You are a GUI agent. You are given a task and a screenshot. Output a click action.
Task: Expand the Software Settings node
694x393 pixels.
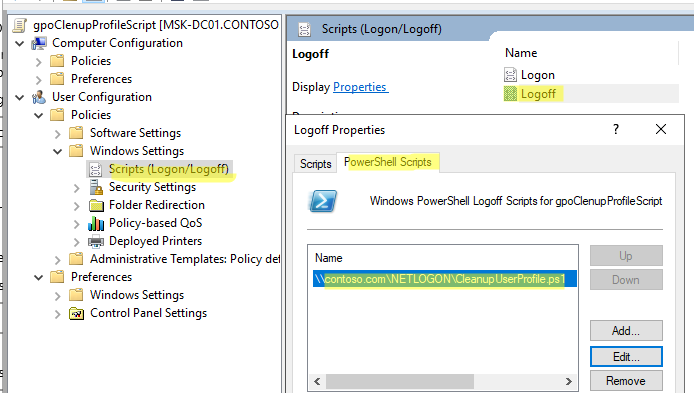coord(58,134)
